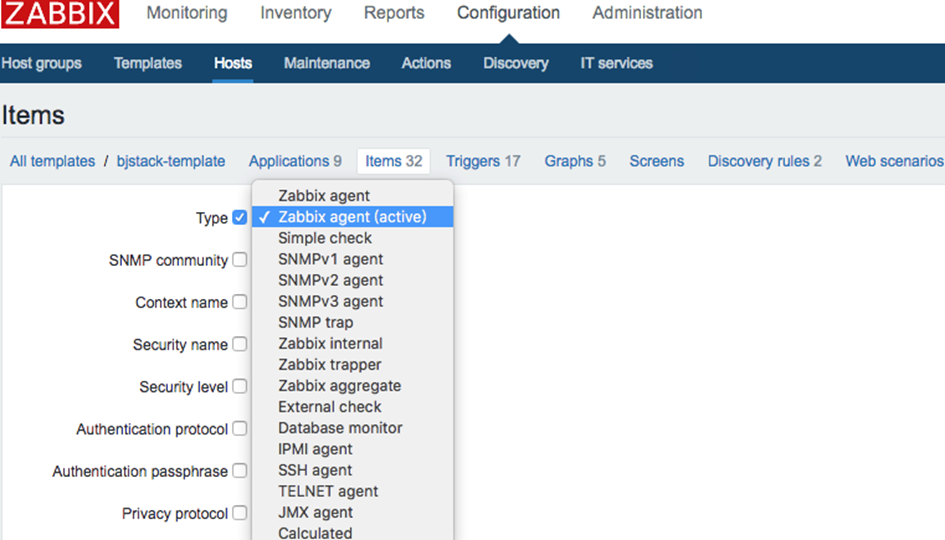Go to Discovery submenu
The width and height of the screenshot is (945, 540).
(516, 63)
